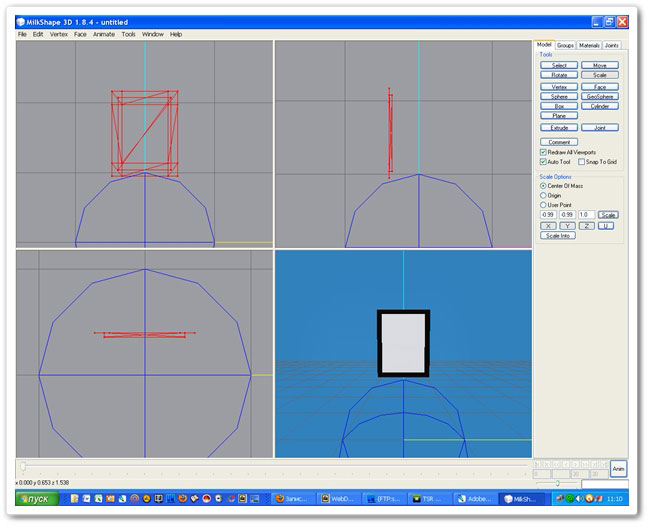
Task: Open the Animate menu
Action: point(104,34)
